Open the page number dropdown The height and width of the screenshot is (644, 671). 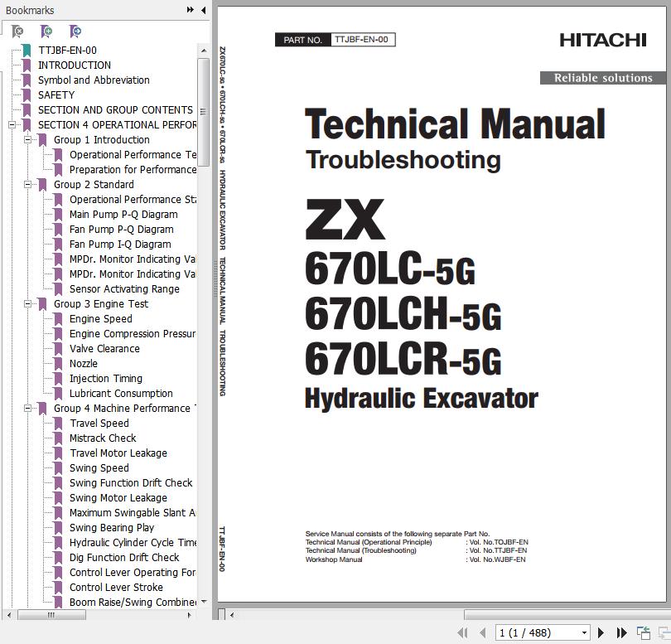tap(584, 633)
